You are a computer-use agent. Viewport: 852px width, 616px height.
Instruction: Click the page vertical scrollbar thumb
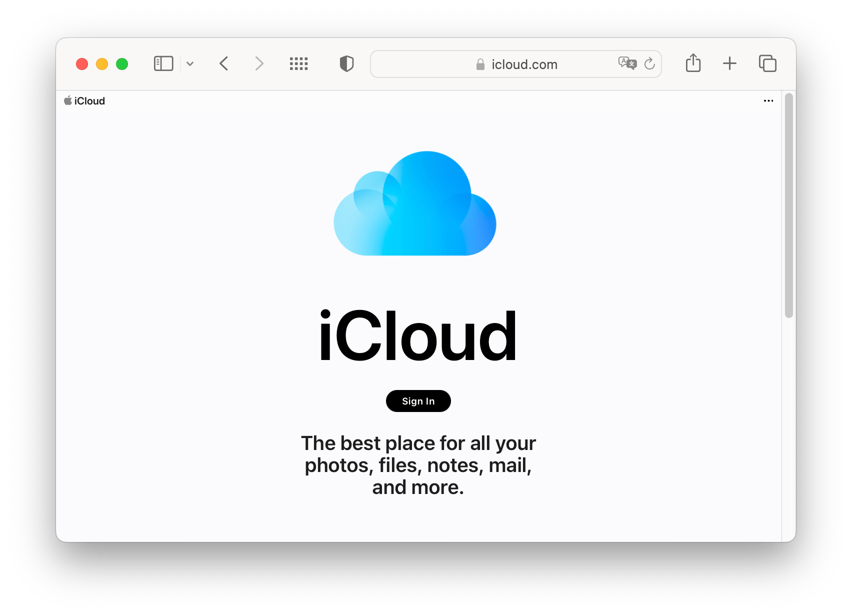coord(789,205)
